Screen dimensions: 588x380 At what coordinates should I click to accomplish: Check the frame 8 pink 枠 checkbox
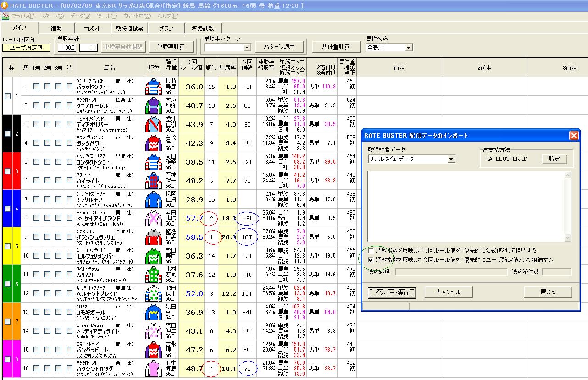point(7,359)
